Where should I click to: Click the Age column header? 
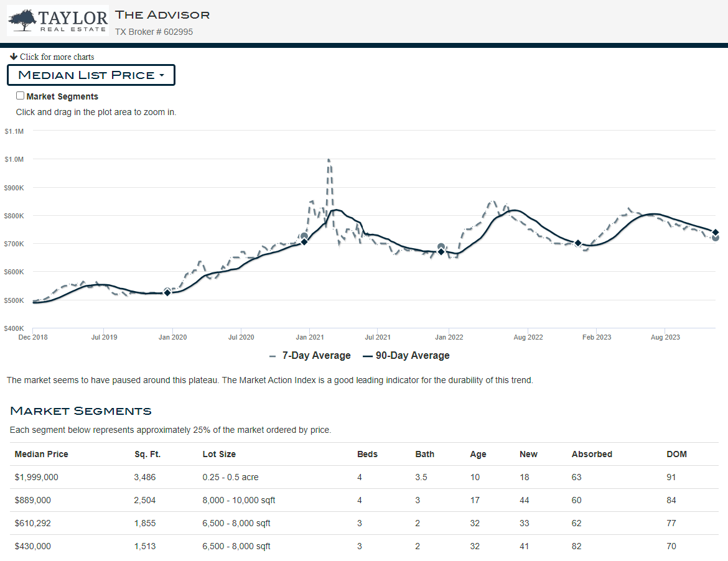tap(478, 454)
